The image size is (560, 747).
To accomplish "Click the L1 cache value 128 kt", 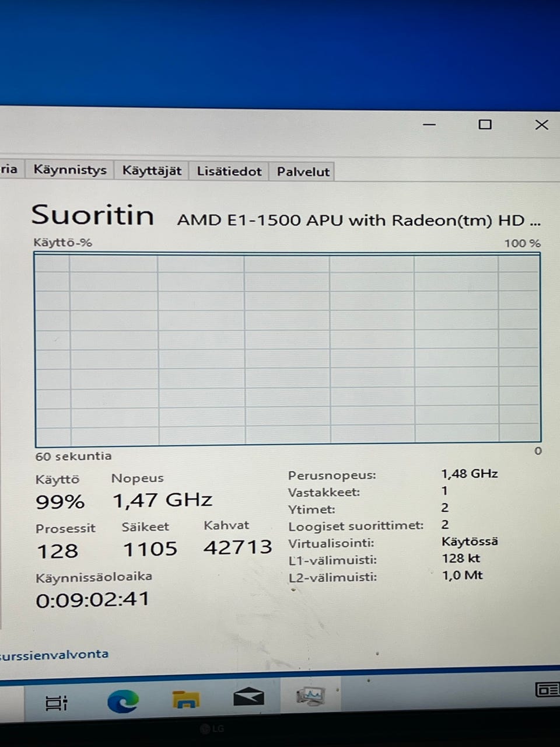I will pyautogui.click(x=461, y=558).
